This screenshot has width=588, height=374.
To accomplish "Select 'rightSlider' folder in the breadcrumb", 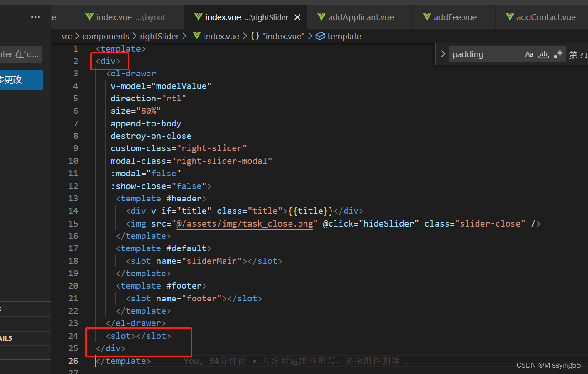I will pyautogui.click(x=159, y=36).
